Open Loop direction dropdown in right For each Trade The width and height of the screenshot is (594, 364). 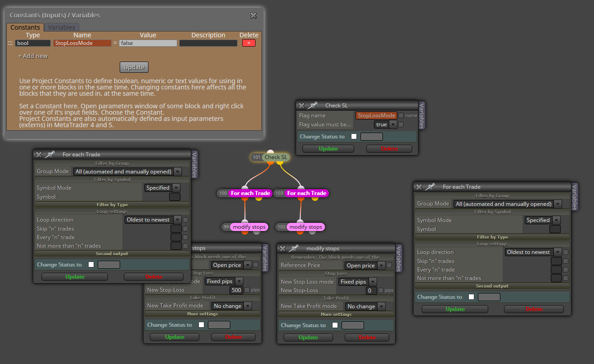pyautogui.click(x=533, y=252)
